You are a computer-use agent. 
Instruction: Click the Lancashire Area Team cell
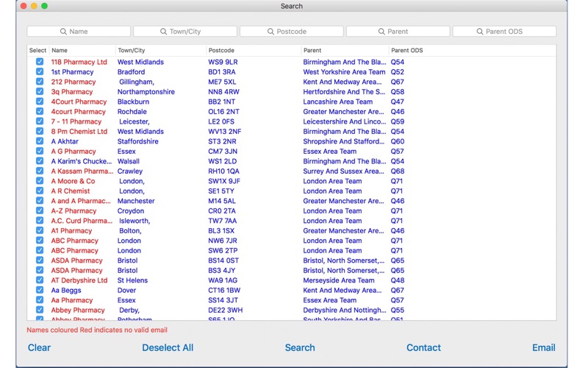pos(338,102)
